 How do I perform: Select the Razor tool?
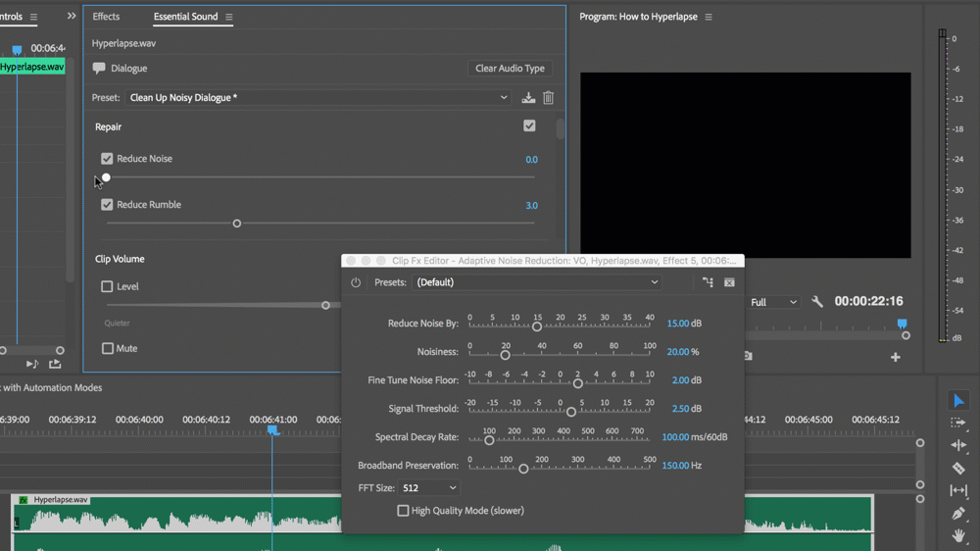[958, 469]
